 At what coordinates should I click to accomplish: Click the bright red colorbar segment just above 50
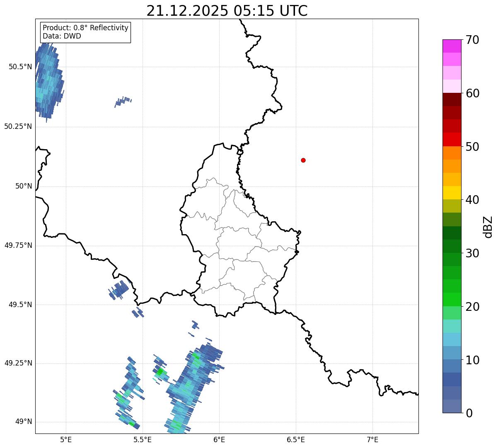pos(452,140)
